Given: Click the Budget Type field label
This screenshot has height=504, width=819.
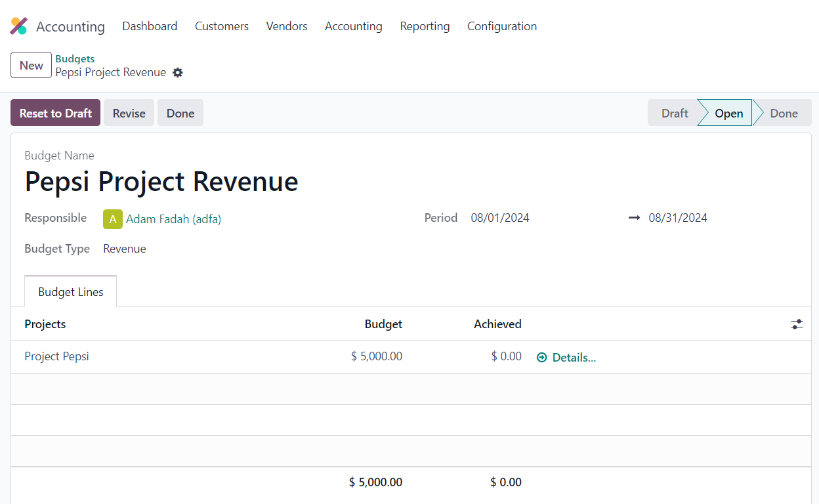Looking at the screenshot, I should click(57, 249).
